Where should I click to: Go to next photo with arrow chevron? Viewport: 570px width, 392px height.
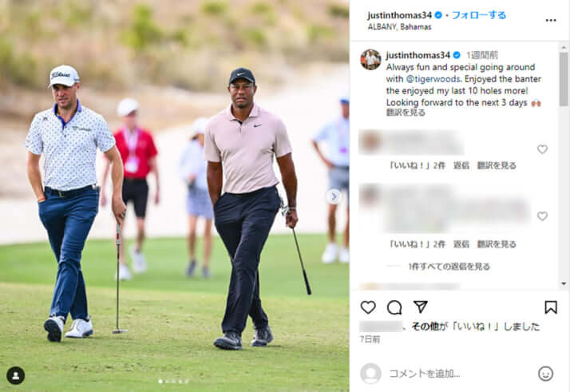coord(334,196)
